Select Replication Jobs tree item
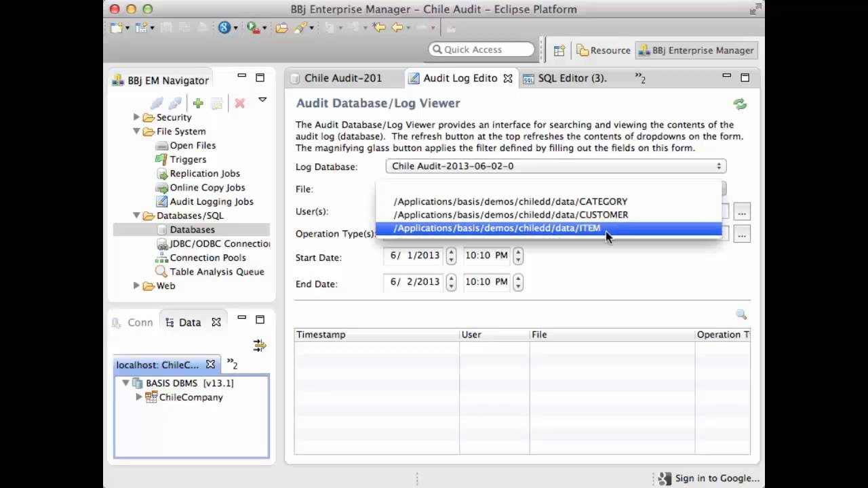 tap(205, 174)
